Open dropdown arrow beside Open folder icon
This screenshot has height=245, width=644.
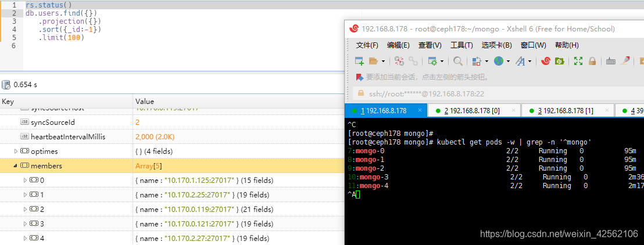point(383,61)
